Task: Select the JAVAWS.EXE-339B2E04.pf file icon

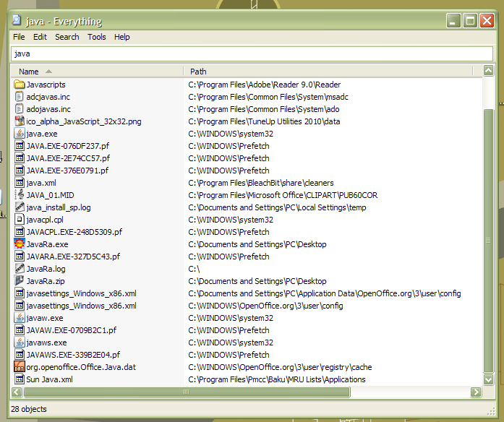Action: pyautogui.click(x=20, y=355)
